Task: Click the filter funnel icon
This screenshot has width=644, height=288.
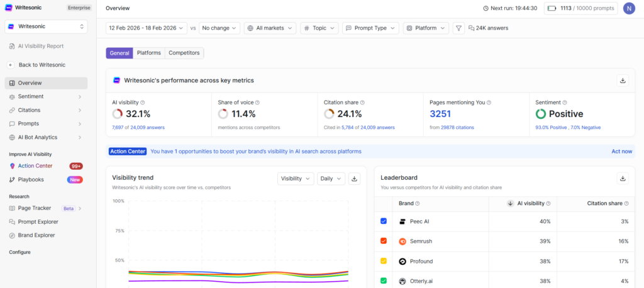Action: pos(458,28)
